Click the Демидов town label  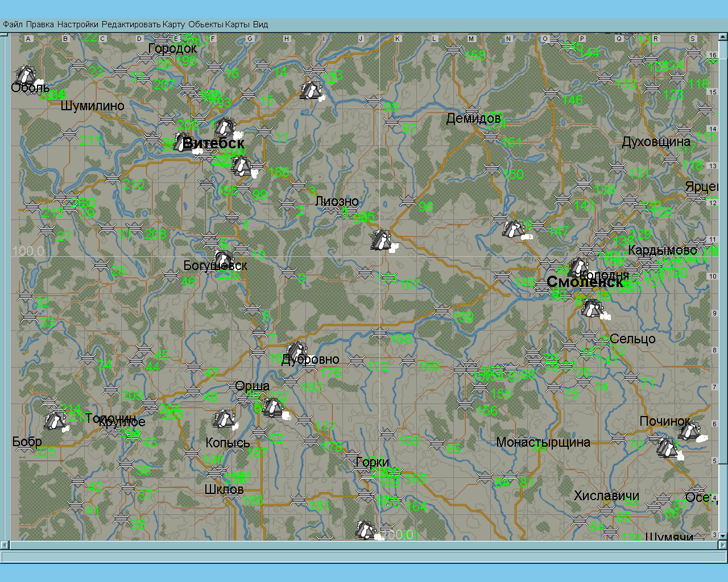click(473, 118)
